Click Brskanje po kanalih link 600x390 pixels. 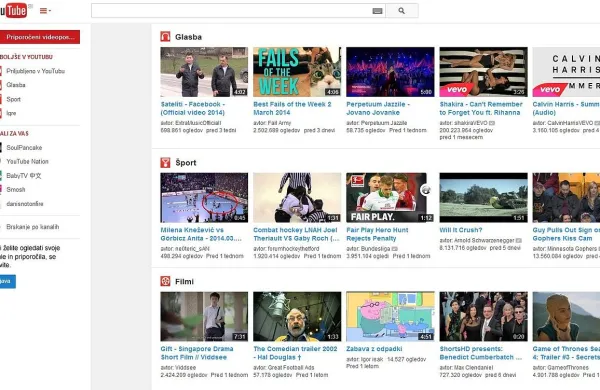pos(33,227)
